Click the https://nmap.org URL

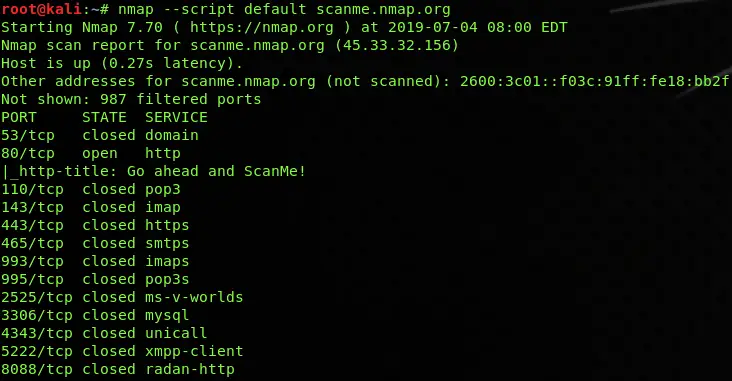point(262,28)
